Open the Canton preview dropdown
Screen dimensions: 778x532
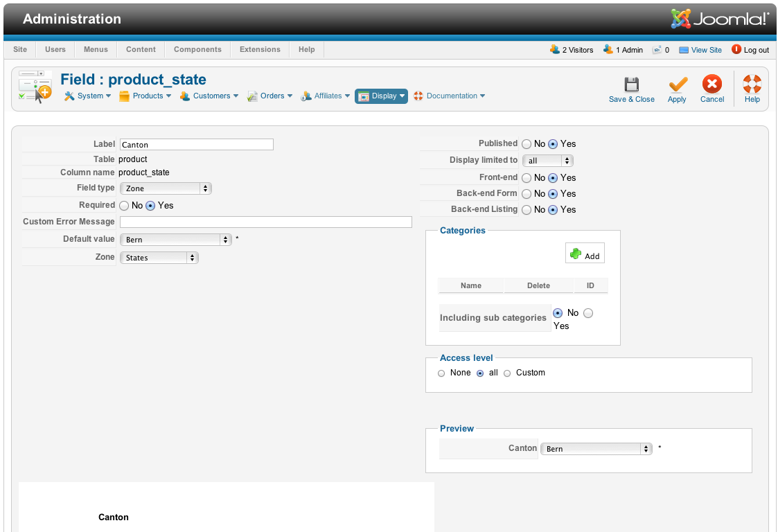(x=596, y=449)
